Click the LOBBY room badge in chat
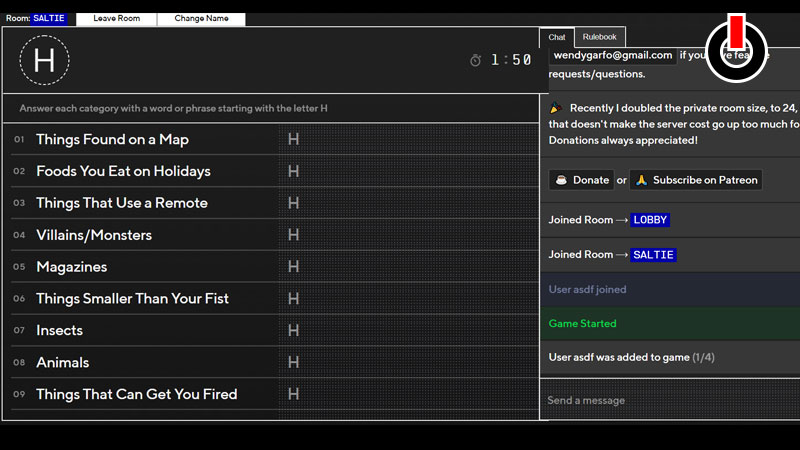800x450 pixels. pyautogui.click(x=650, y=220)
